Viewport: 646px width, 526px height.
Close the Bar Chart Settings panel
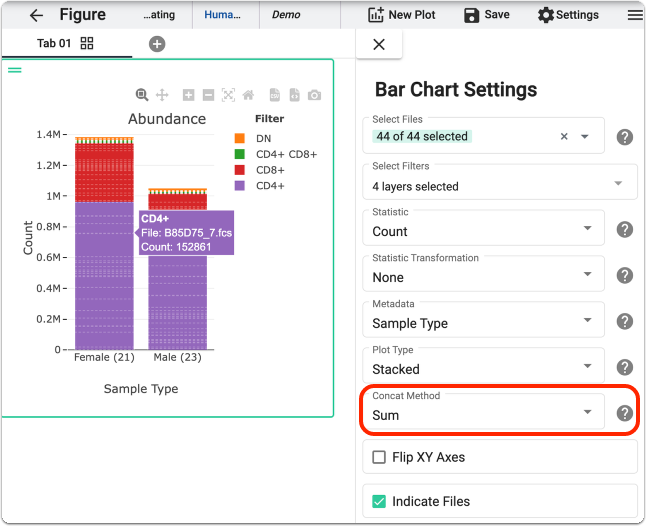[x=379, y=44]
